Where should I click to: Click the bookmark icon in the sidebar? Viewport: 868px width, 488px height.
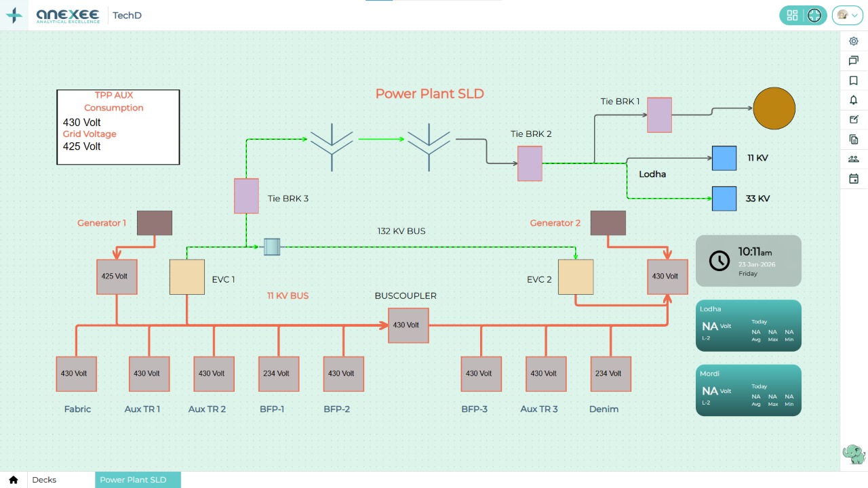click(853, 80)
